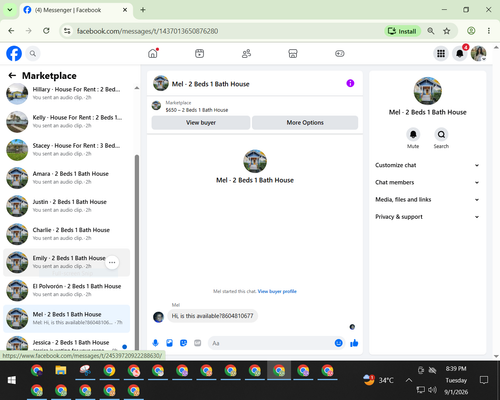Click Mel's message 'Hi, is this available?'
Viewport: 500px width, 400px height.
212,316
